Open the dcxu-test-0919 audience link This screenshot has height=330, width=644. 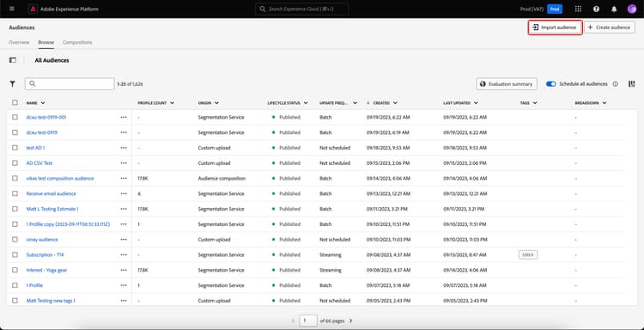pyautogui.click(x=41, y=132)
